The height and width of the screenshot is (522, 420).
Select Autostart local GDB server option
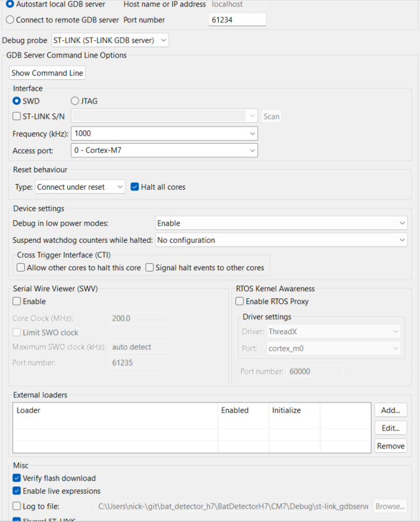pos(10,4)
